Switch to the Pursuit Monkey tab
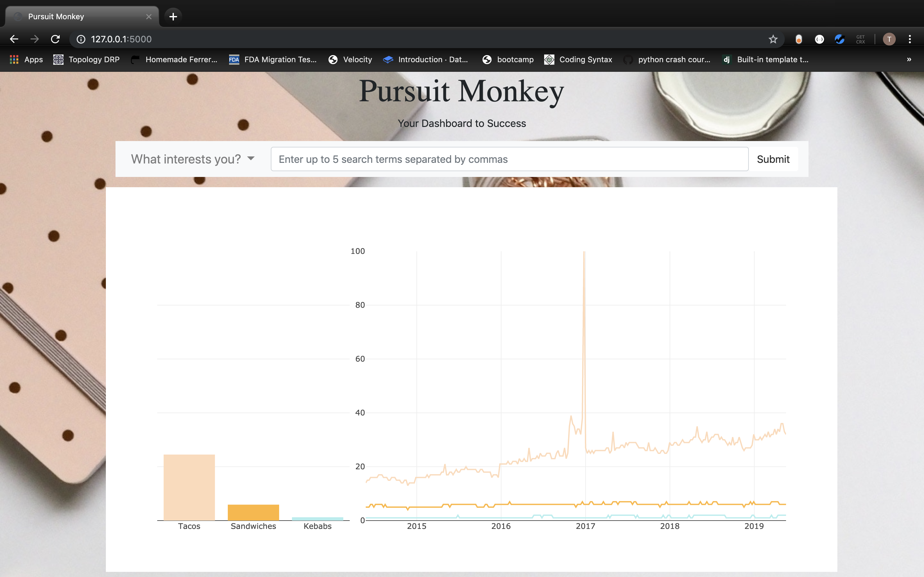924x577 pixels. click(x=82, y=16)
